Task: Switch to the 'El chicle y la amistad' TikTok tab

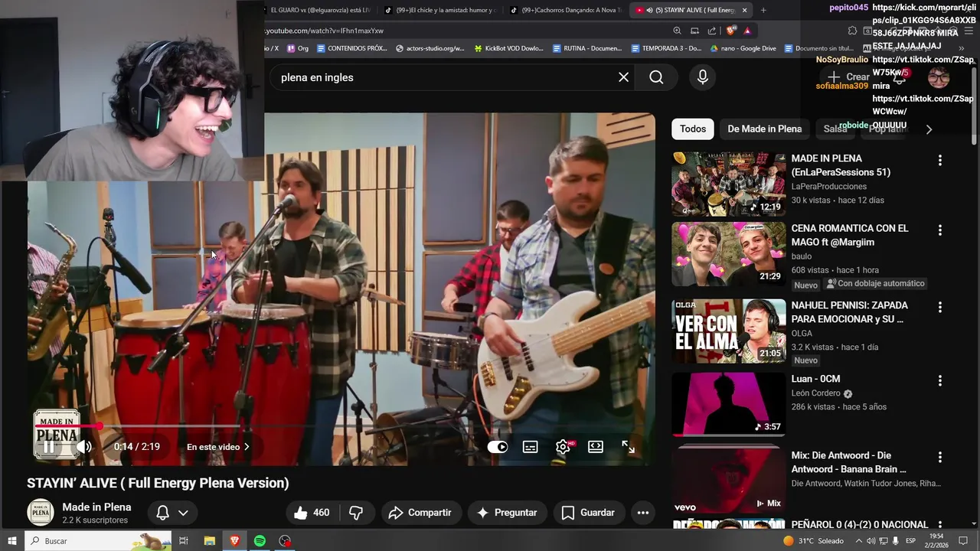Action: (x=440, y=10)
